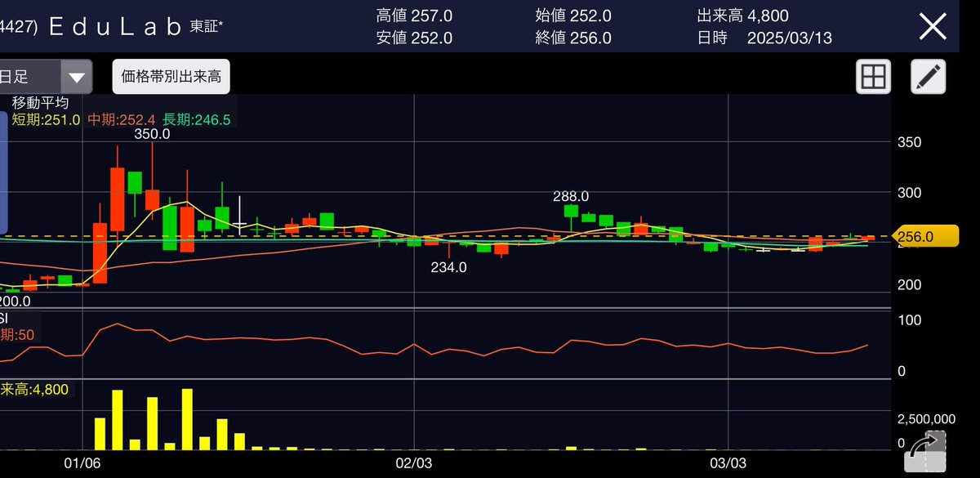The height and width of the screenshot is (478, 980).
Task: Select the 234.0 low annotation
Action: coord(449,267)
